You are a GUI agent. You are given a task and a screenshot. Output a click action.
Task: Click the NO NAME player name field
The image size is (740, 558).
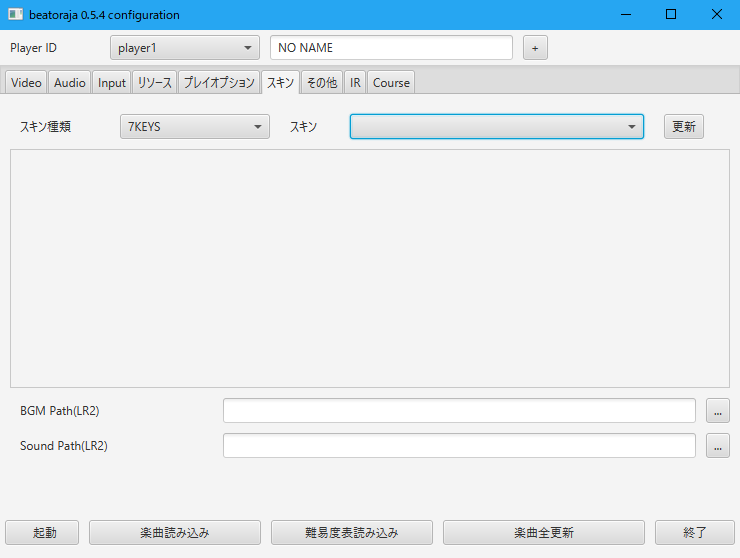(391, 48)
